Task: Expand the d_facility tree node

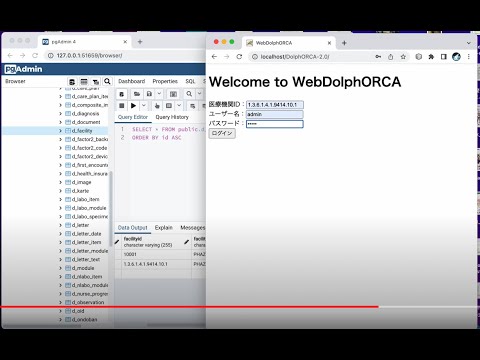Action: click(60, 131)
